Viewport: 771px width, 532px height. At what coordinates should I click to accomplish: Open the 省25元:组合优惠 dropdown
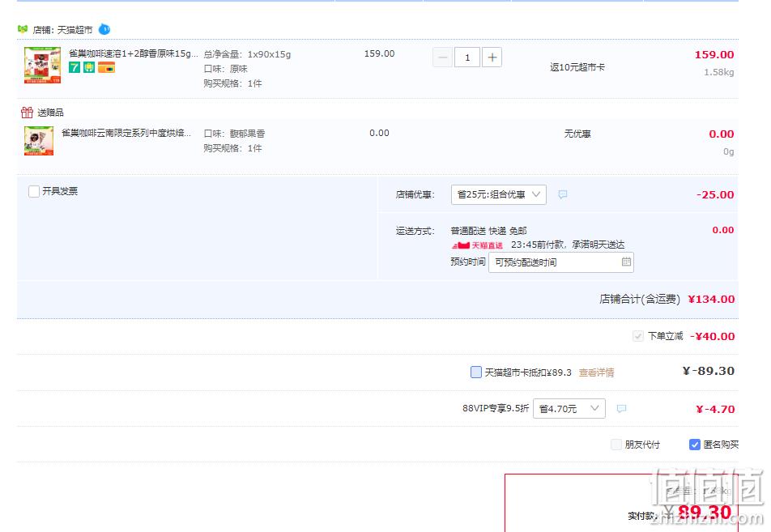499,194
